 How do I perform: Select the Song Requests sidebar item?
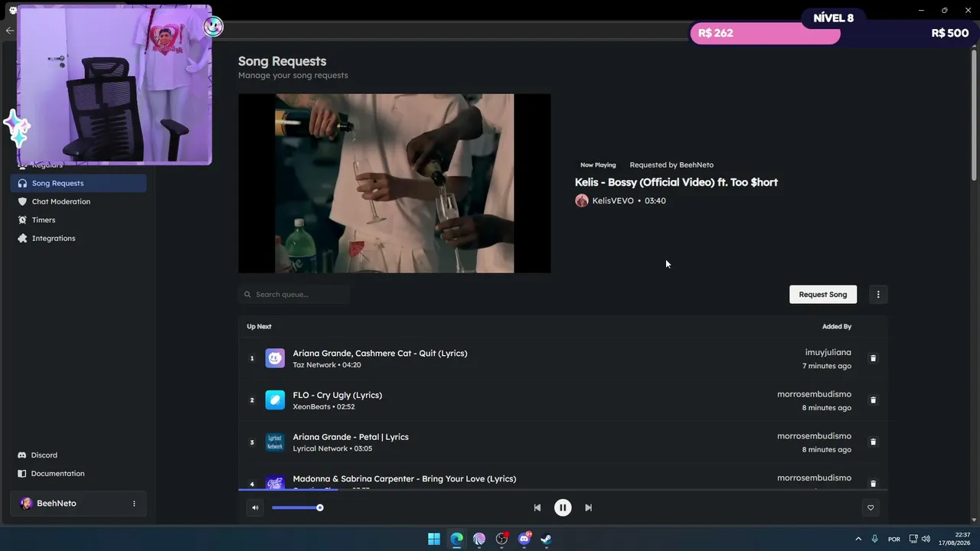[78, 184]
